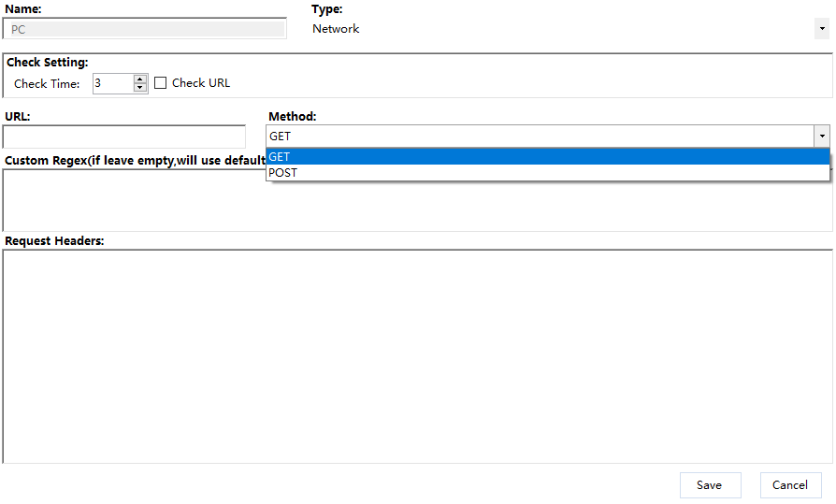Enable the Check URL checkbox
Screen dimensions: 836x504
point(161,83)
